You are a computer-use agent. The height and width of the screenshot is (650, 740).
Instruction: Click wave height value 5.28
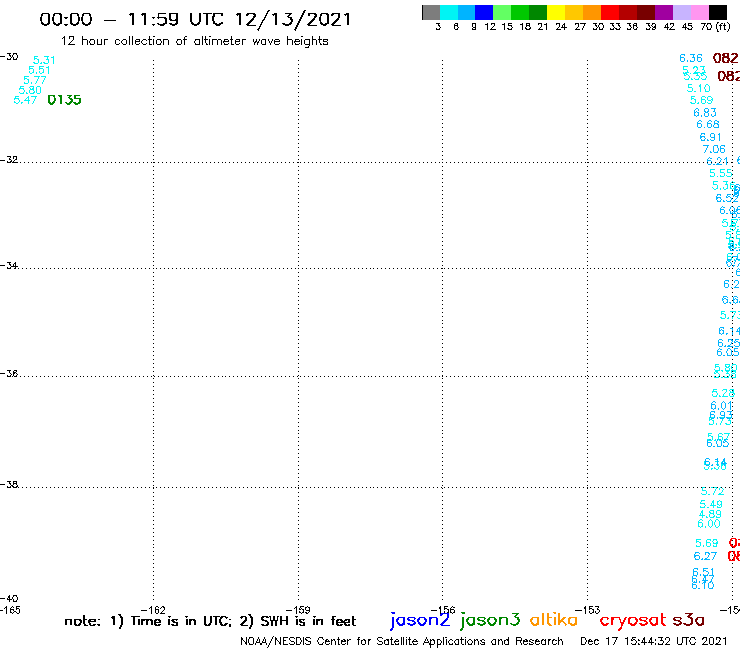click(x=723, y=393)
